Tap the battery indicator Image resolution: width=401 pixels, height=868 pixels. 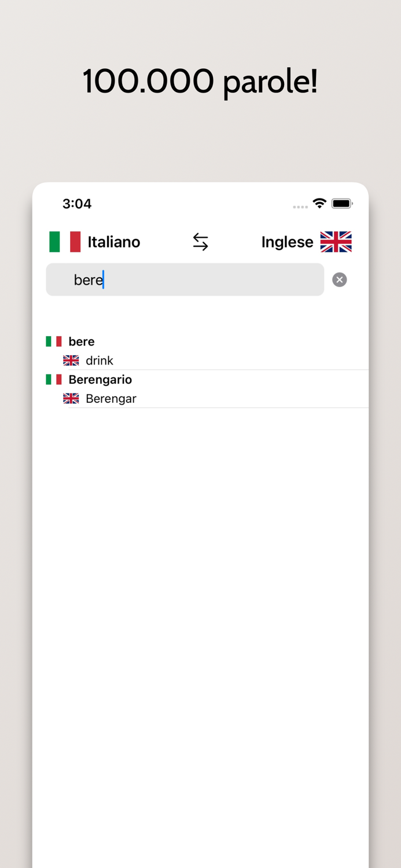[x=342, y=203]
